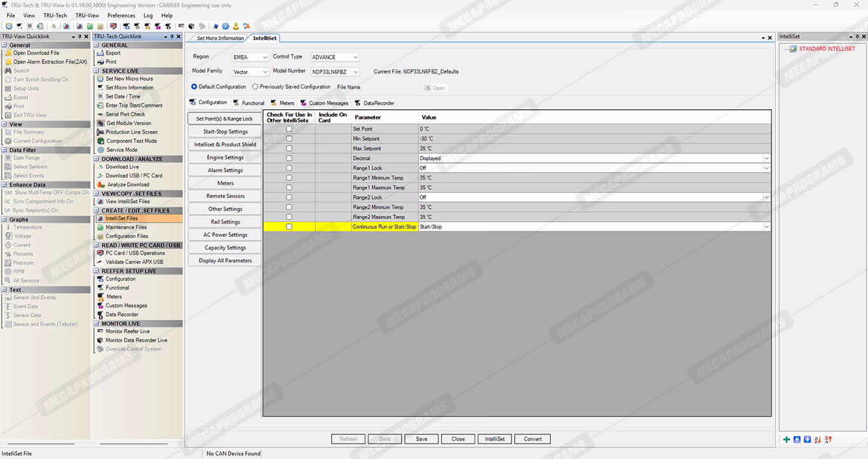Click the Convert button

(532, 439)
